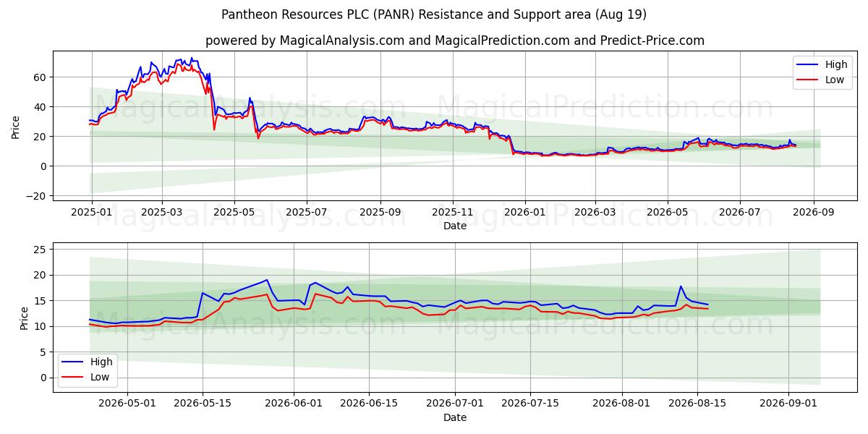Click the '2025-03' date tick label

pos(161,213)
